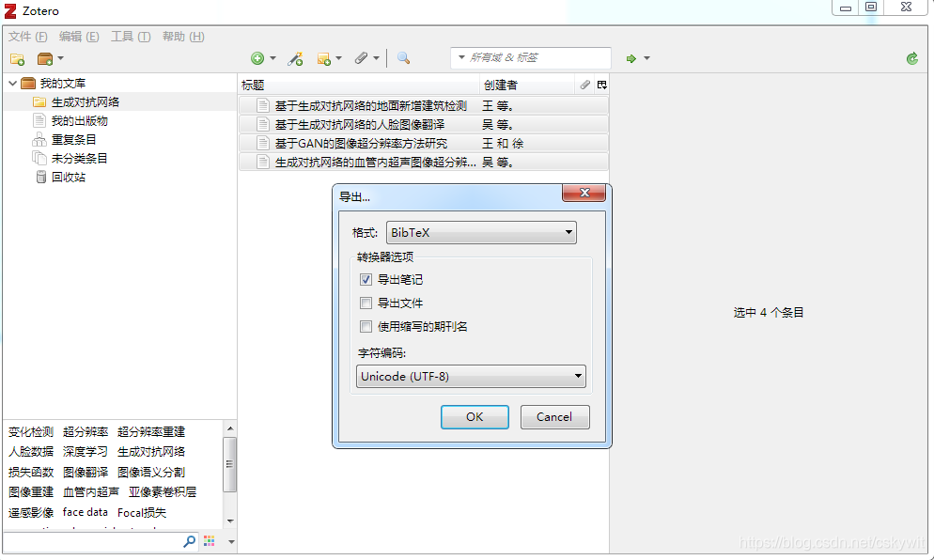Click the attachment paperclip column header
This screenshot has width=934, height=560.
tap(585, 86)
